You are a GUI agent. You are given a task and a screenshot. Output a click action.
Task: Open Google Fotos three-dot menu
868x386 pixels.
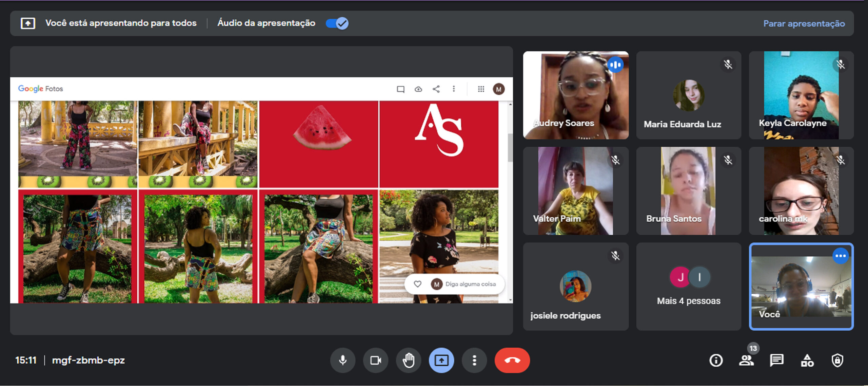(454, 89)
